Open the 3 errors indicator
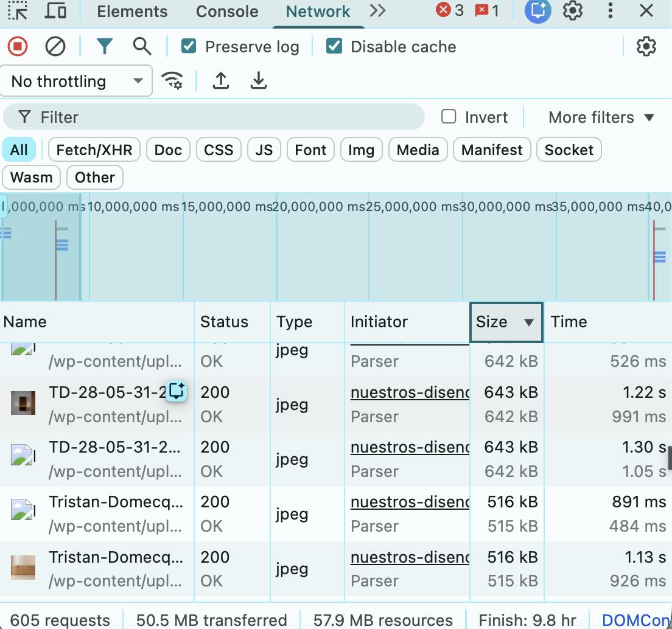The height and width of the screenshot is (629, 672). [450, 10]
